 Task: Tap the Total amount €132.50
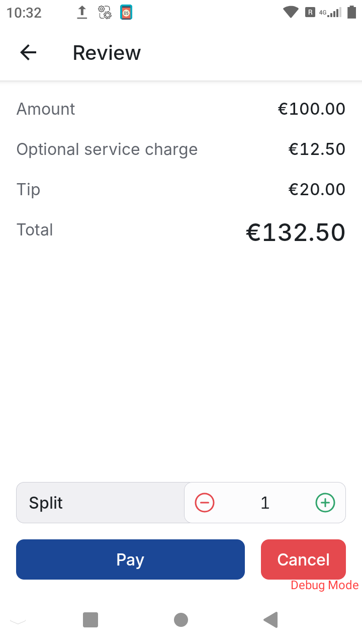click(x=295, y=232)
